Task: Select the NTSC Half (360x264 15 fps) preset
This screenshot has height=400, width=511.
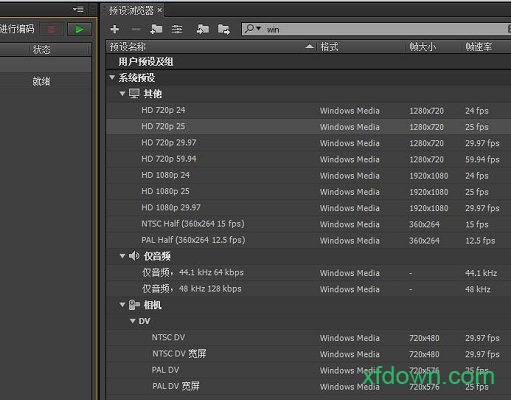Action: coord(308,224)
